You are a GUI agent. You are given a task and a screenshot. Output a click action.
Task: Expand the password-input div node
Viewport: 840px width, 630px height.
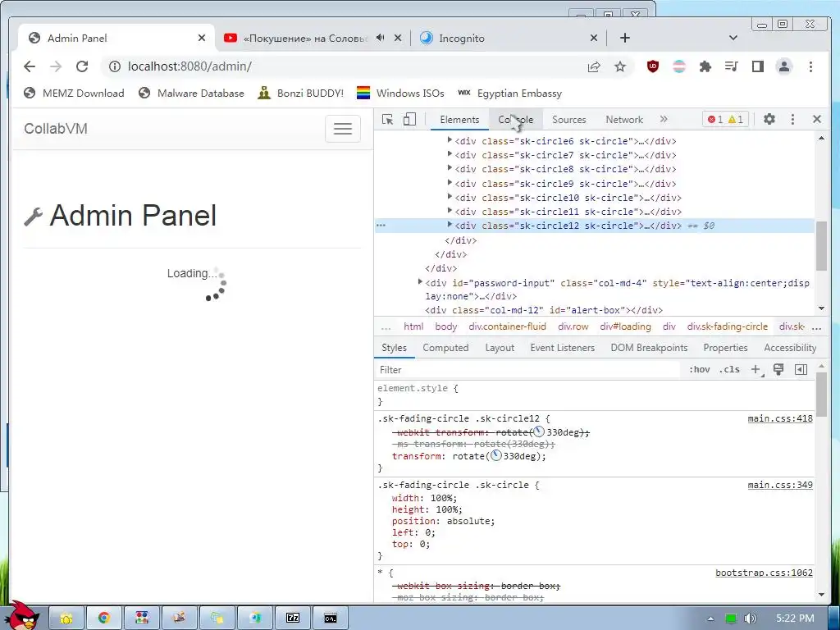[x=421, y=282]
